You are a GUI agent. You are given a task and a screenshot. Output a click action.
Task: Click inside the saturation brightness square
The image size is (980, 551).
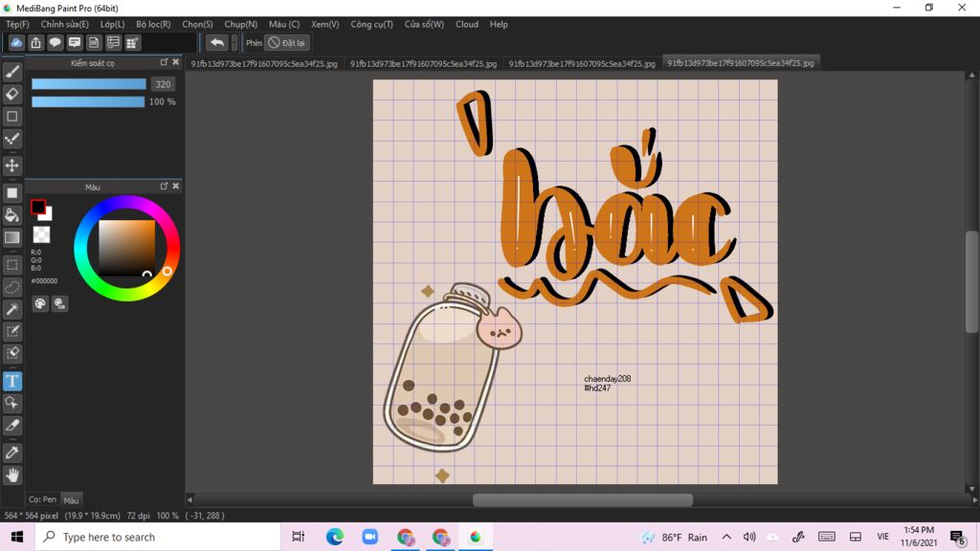point(127,248)
